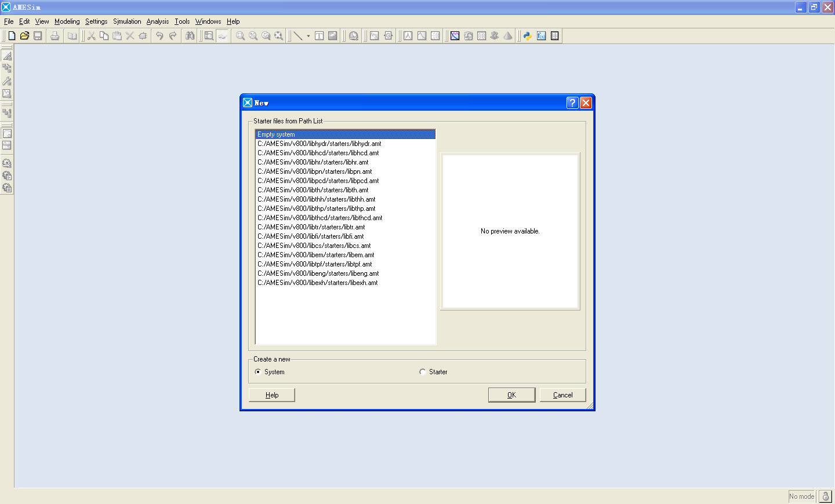Click the Insert image icon
Image resolution: width=835 pixels, height=504 pixels.
pos(333,36)
